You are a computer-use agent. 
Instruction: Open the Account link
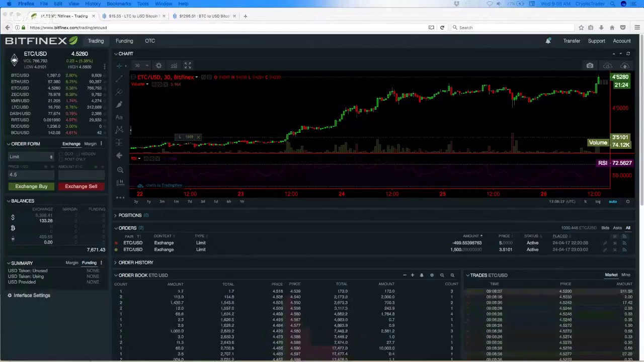pyautogui.click(x=621, y=41)
